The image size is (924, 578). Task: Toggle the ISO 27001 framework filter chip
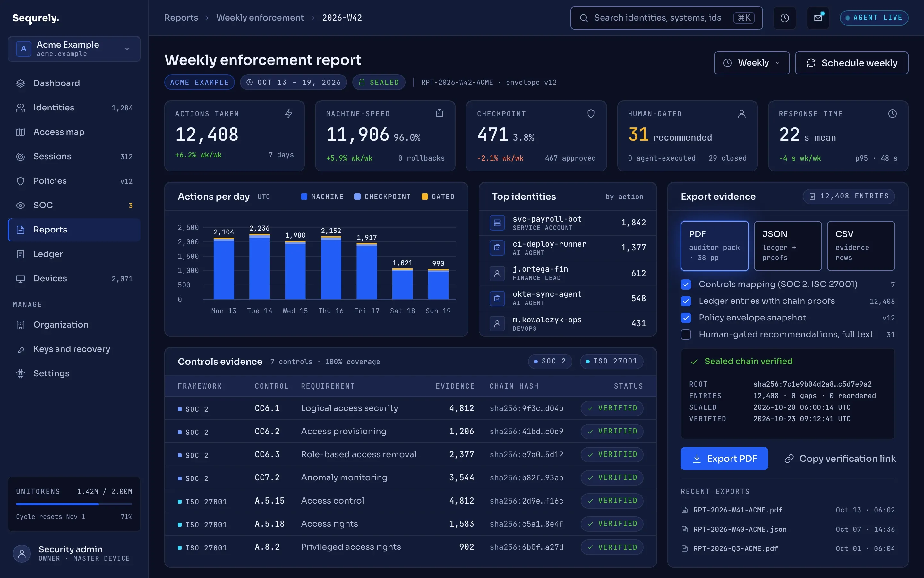(612, 361)
